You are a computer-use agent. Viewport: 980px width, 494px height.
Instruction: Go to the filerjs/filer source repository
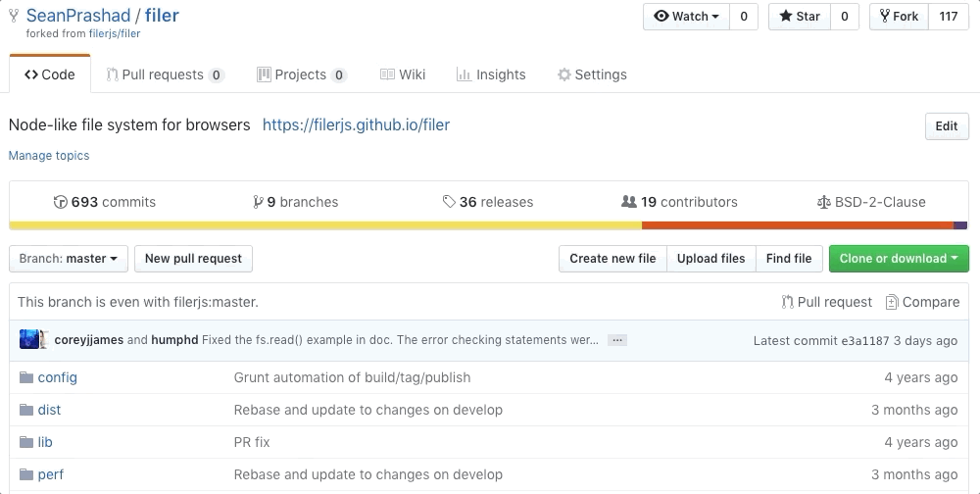[x=115, y=33]
